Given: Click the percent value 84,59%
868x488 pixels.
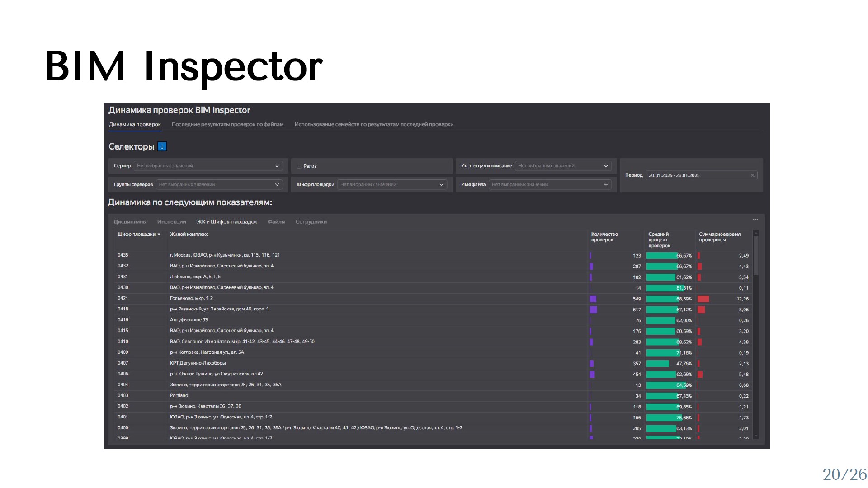Looking at the screenshot, I should [684, 385].
